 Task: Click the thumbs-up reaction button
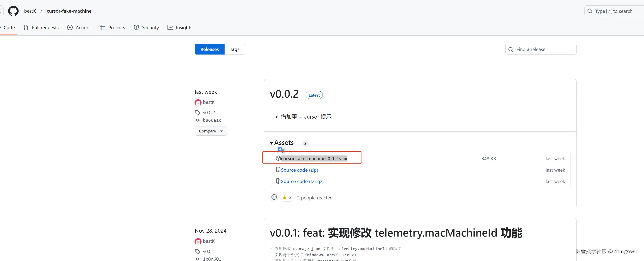pos(287,197)
